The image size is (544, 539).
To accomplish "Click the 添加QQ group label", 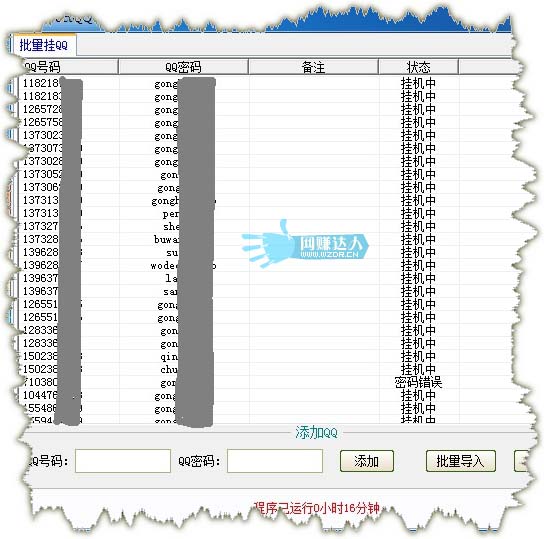I will coord(316,433).
